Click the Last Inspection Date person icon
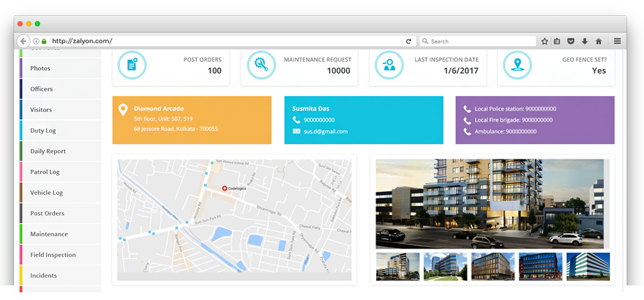The image size is (644, 300). tap(388, 65)
